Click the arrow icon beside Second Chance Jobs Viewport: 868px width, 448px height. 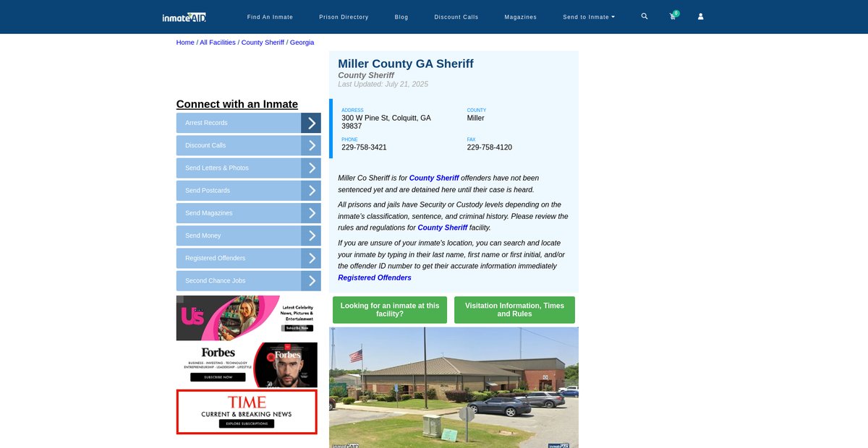[x=311, y=280]
